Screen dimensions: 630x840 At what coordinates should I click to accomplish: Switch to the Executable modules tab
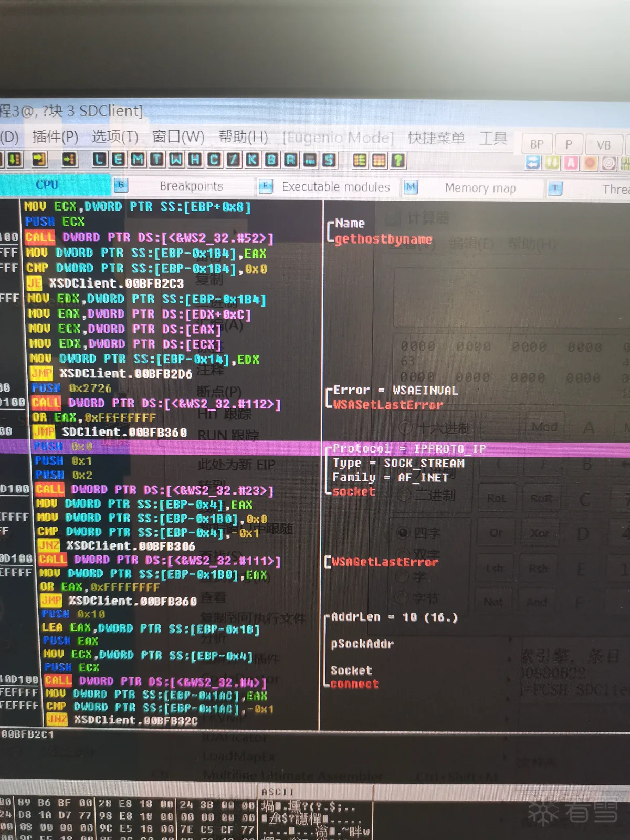pos(336,187)
